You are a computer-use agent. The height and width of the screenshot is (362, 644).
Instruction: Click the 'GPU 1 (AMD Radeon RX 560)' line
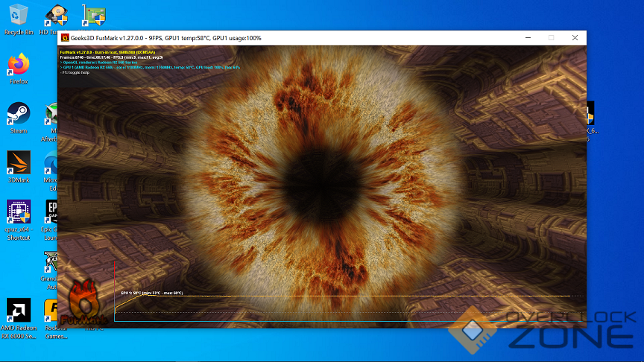tap(150, 67)
